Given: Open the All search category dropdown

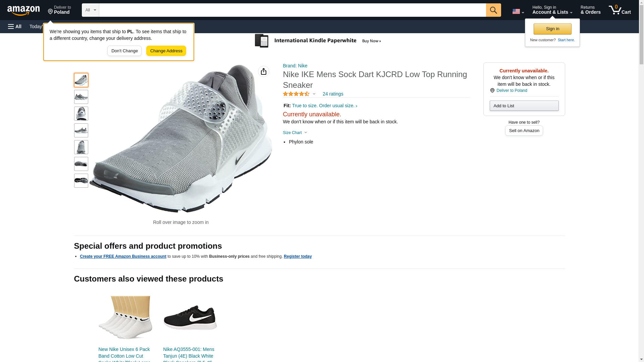Looking at the screenshot, I should [x=90, y=10].
